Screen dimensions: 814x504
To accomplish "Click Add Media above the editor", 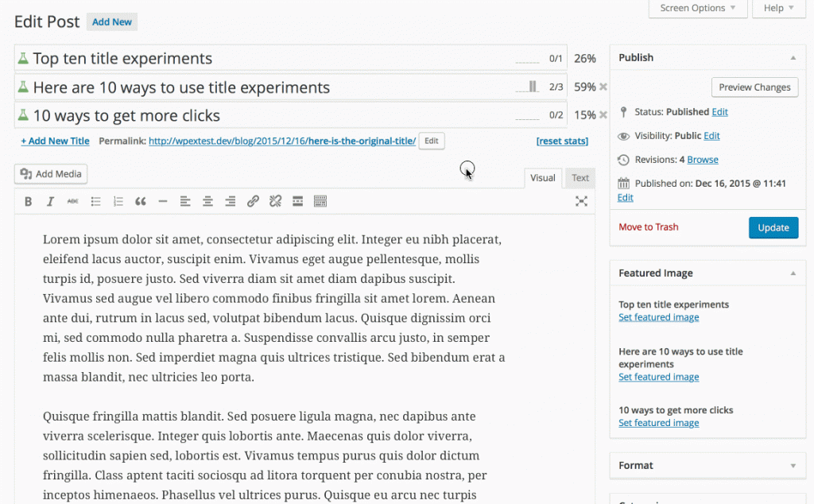I will tap(50, 173).
